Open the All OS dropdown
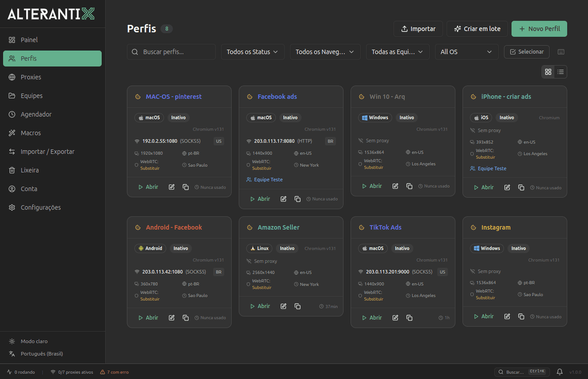Screen dimensions: 588x379 click(467, 52)
